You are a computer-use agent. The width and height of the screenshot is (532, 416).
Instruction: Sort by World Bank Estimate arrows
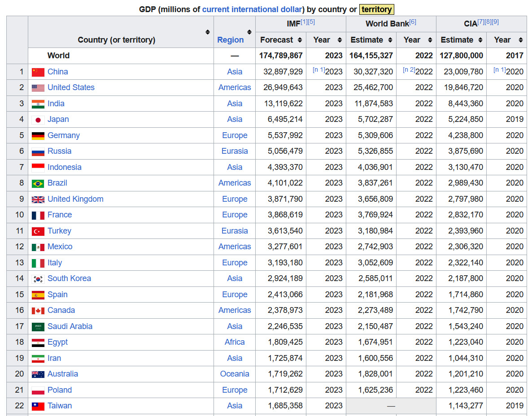point(390,40)
